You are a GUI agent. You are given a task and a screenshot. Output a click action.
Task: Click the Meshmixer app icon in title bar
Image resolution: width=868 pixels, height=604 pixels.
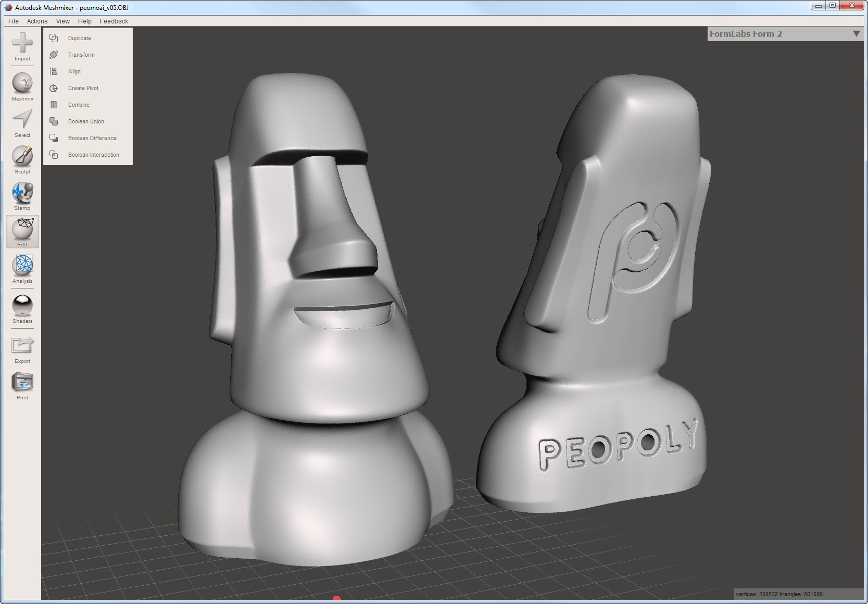[8, 7]
